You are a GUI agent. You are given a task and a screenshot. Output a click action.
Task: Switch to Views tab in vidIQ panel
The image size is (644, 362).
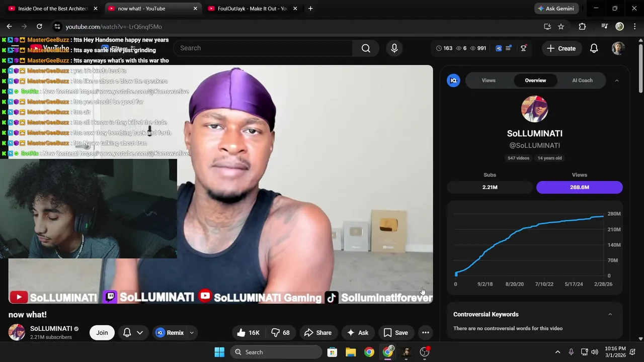tap(489, 80)
